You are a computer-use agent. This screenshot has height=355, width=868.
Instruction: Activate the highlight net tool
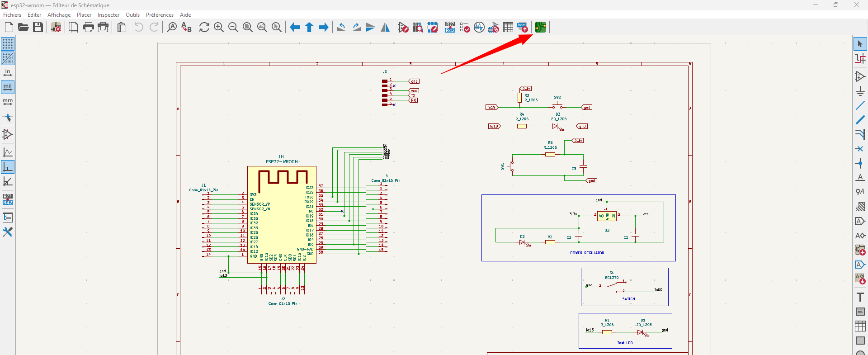pyautogui.click(x=860, y=58)
